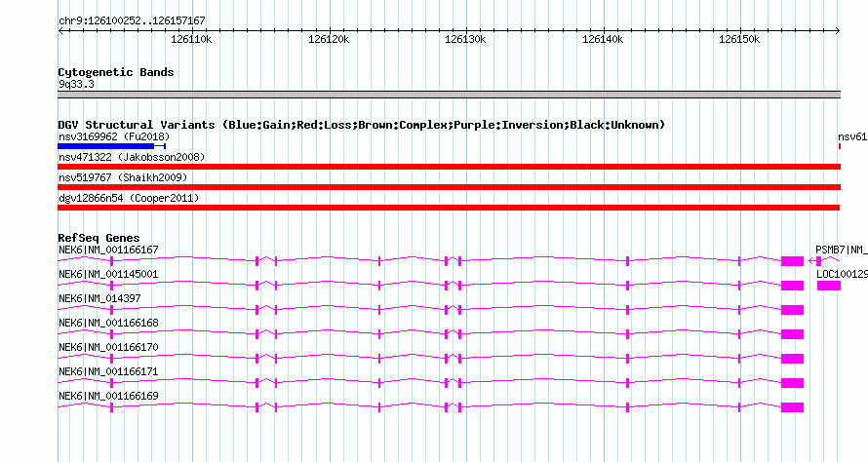The image size is (868, 462).
Task: Click last large exon of NM_001166167
Action: pos(792,261)
